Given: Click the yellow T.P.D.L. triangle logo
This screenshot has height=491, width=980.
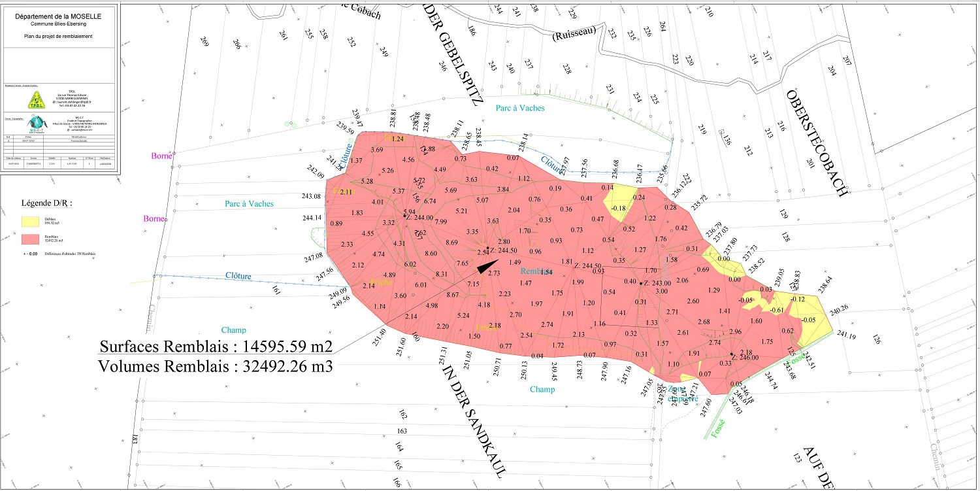Looking at the screenshot, I should [35, 100].
